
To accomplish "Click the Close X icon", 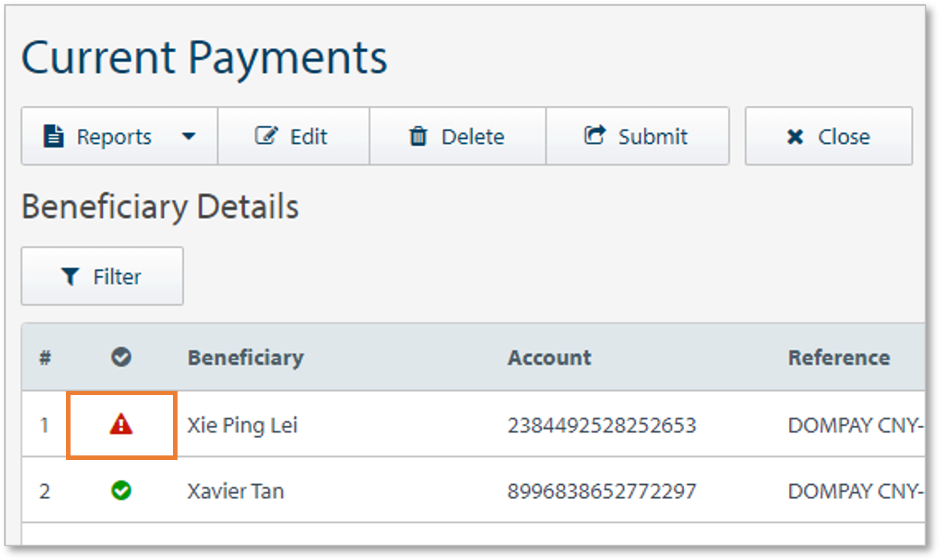I will 795,136.
